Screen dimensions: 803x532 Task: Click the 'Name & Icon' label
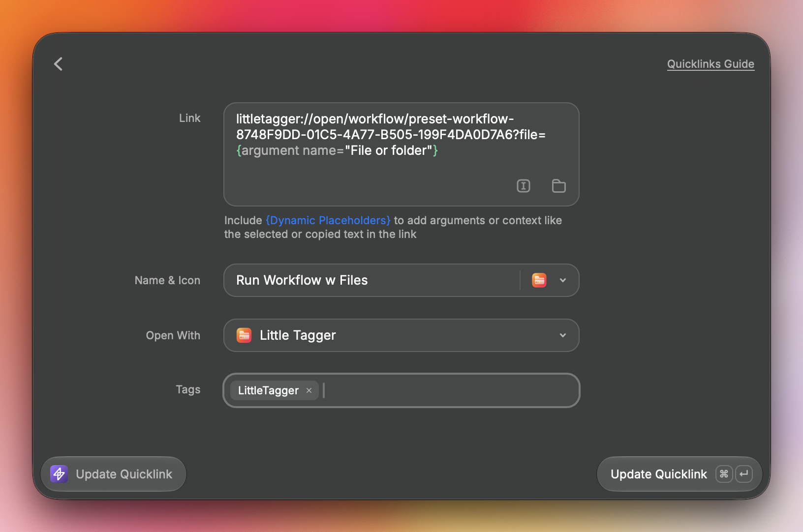point(167,280)
